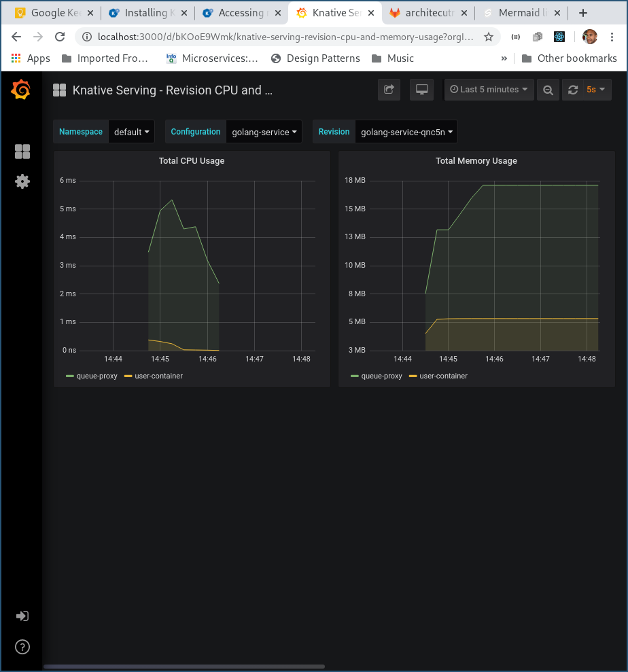
Task: Refresh the dashboard with the refresh icon
Action: click(573, 90)
